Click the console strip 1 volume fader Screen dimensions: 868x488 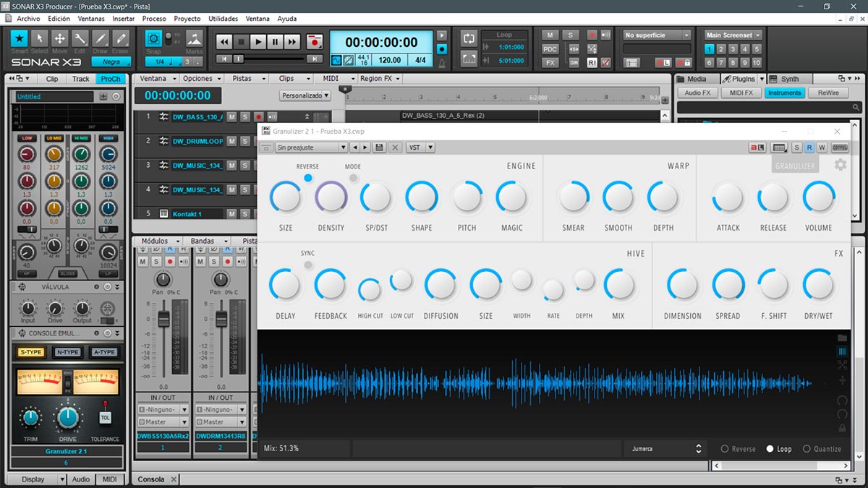pos(163,319)
